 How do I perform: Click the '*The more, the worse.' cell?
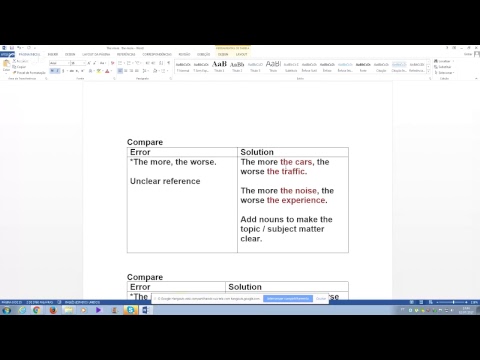pyautogui.click(x=173, y=162)
